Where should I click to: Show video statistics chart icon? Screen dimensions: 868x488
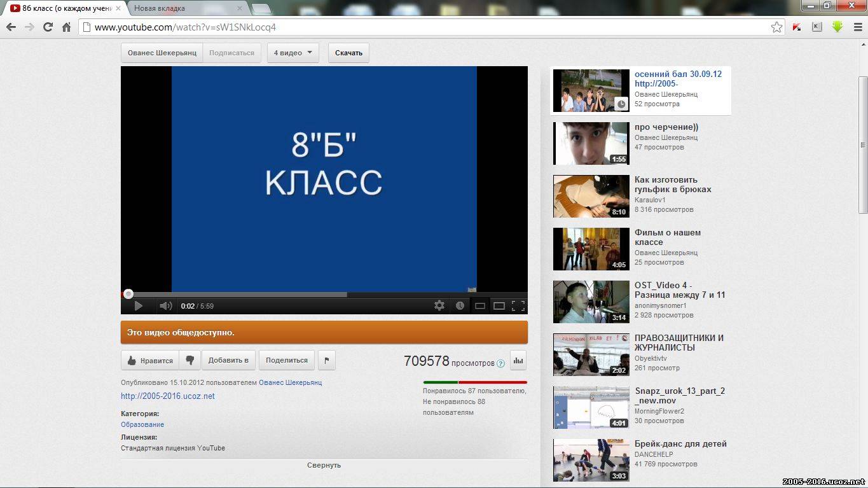(x=518, y=361)
